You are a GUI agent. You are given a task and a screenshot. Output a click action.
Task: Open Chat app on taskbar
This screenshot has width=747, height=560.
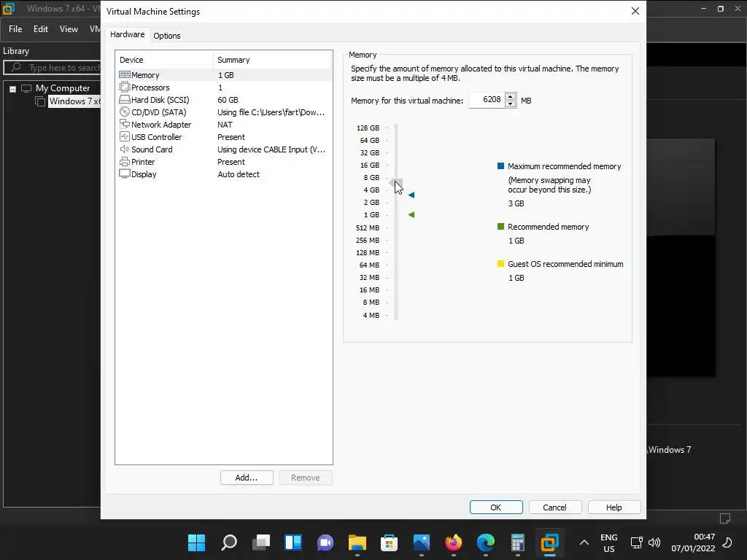[x=325, y=542]
